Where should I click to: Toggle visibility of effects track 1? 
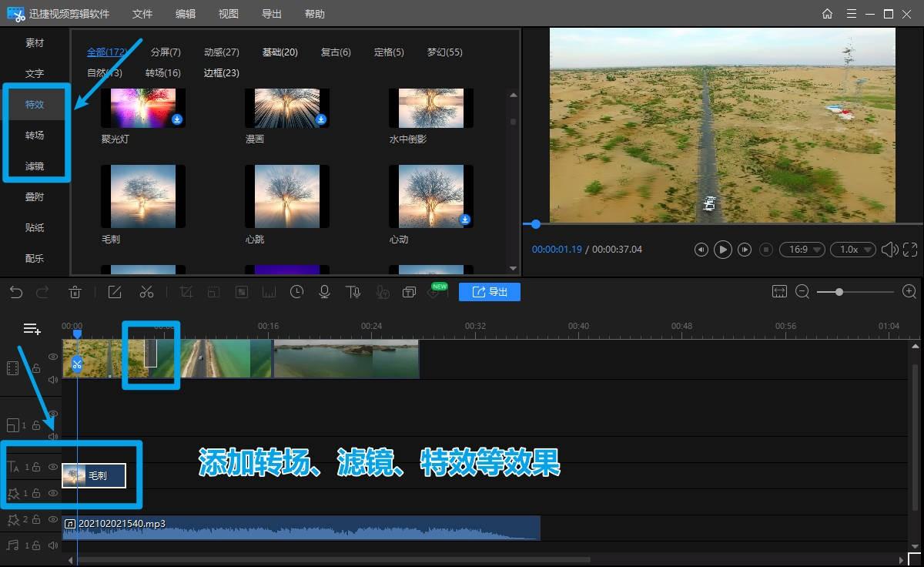click(53, 493)
